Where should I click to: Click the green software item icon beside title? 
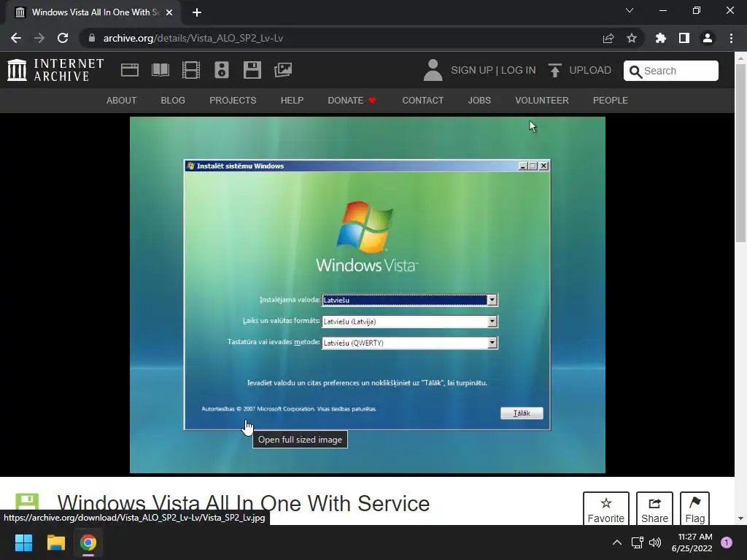27,502
